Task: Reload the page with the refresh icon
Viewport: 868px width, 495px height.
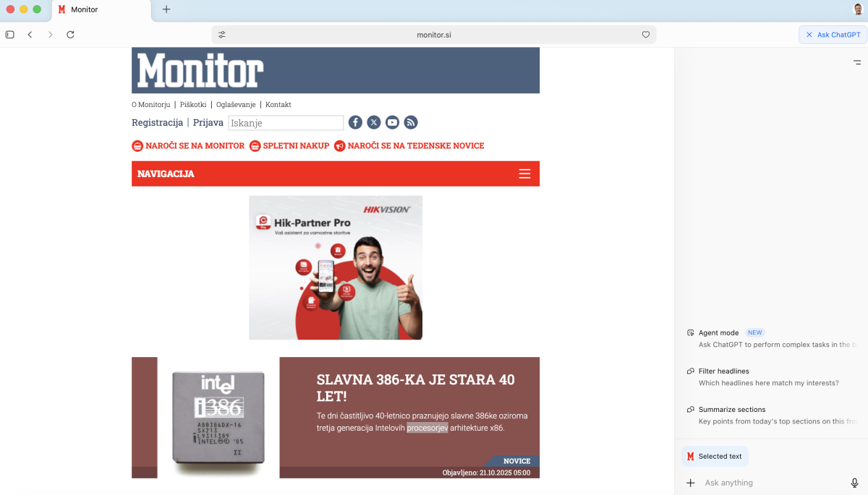Action: (70, 35)
